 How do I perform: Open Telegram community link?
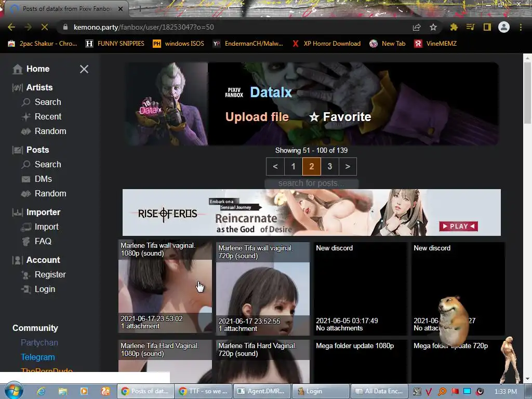(x=37, y=357)
